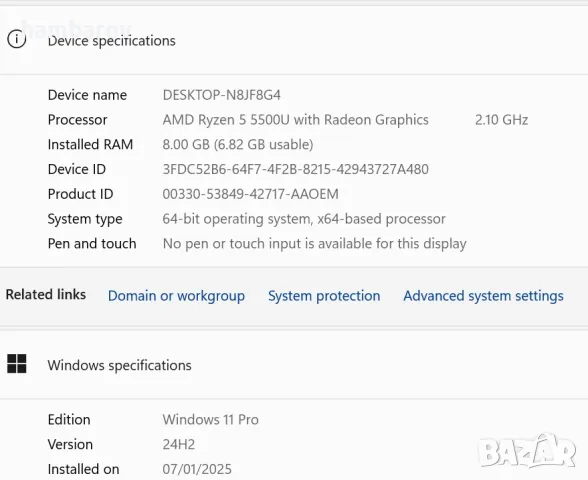Click the Device specifications info icon
Viewport: 588px width, 480px height.
tap(16, 39)
